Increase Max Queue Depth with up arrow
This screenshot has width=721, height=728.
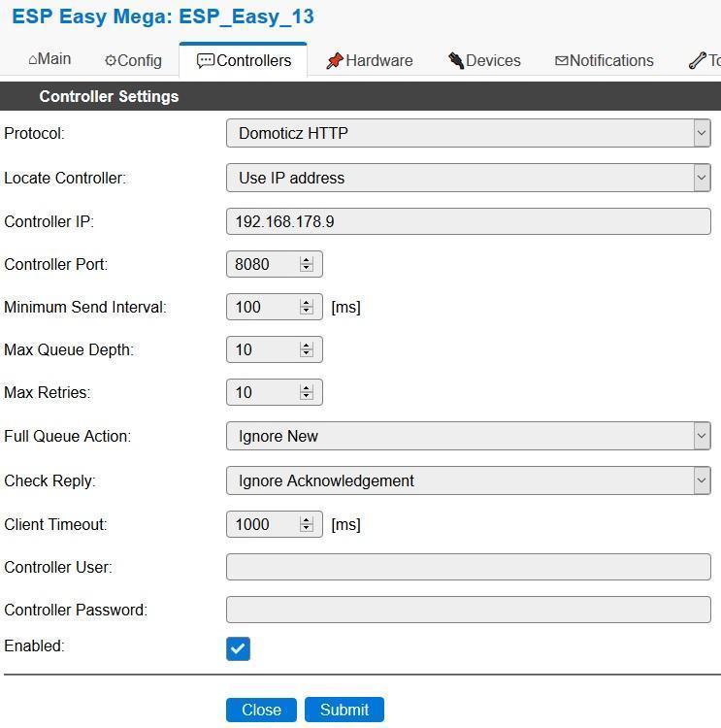point(307,346)
